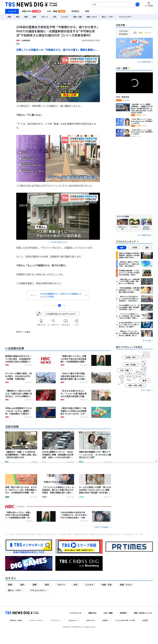Select the ニュース main tab

(12, 11)
